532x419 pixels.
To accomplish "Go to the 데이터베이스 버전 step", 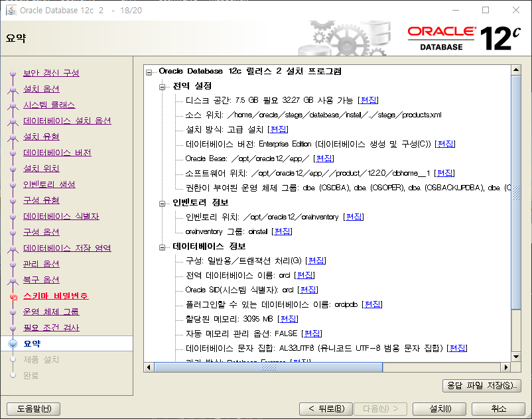I will click(x=57, y=152).
